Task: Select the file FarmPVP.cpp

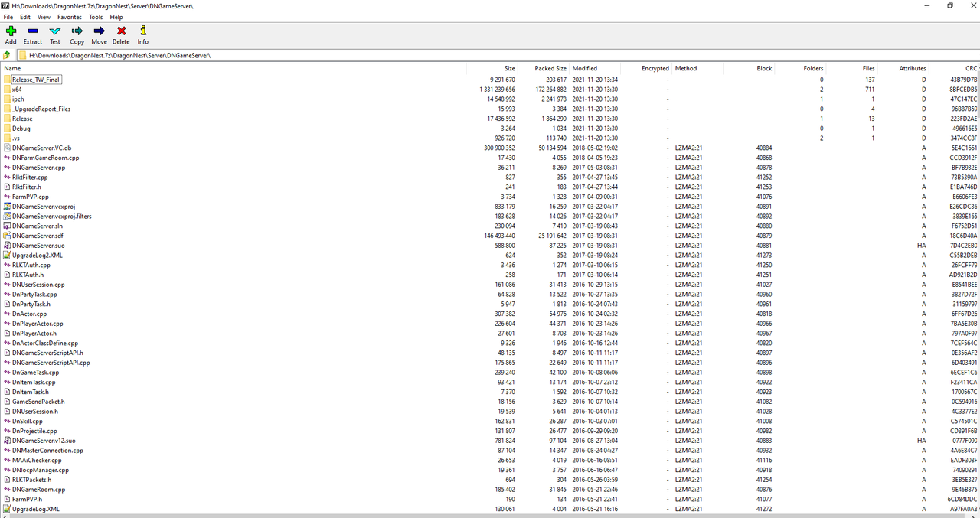Action: pos(30,197)
